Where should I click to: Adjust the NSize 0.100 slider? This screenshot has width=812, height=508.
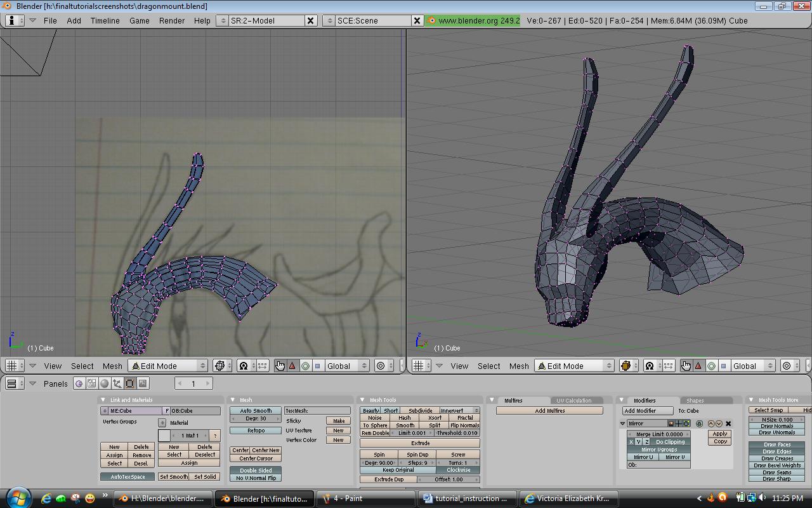[776, 420]
